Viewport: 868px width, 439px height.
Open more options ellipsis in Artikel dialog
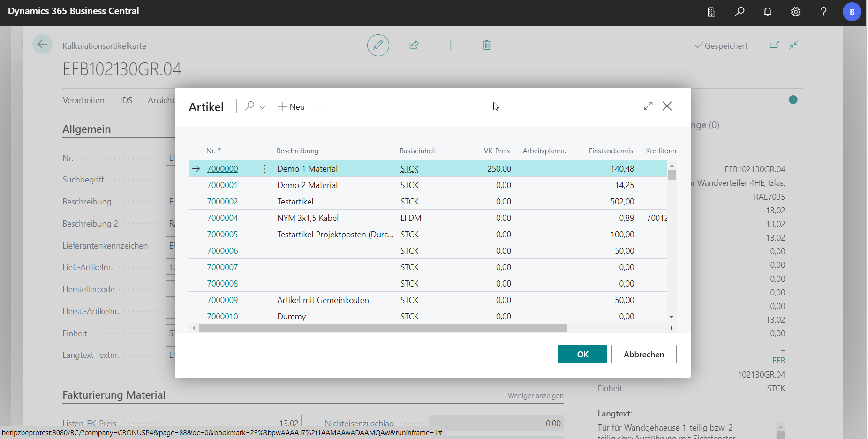point(317,106)
